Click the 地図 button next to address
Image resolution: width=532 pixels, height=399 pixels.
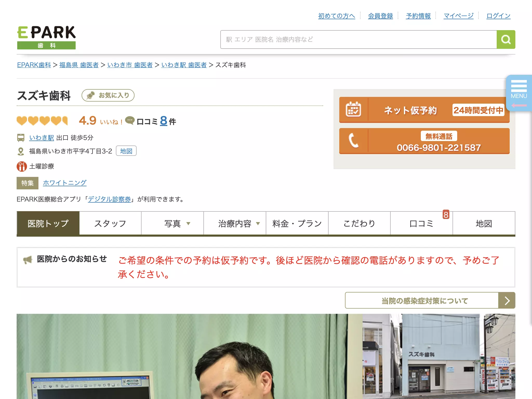pyautogui.click(x=126, y=151)
